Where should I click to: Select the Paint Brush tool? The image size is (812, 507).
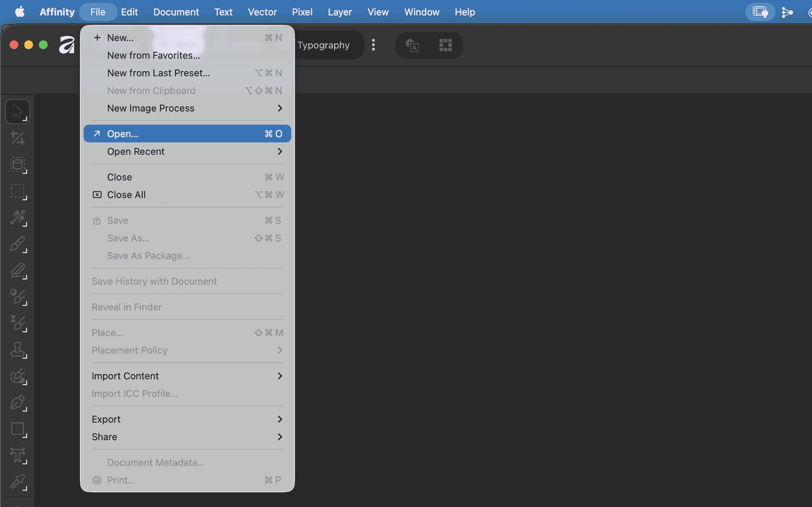tap(17, 244)
